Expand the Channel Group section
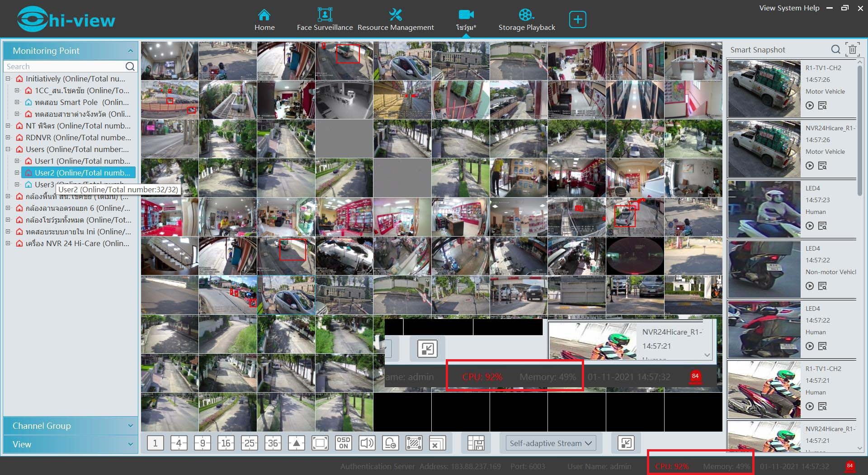Screen dimensions: 868x475 click(71, 426)
